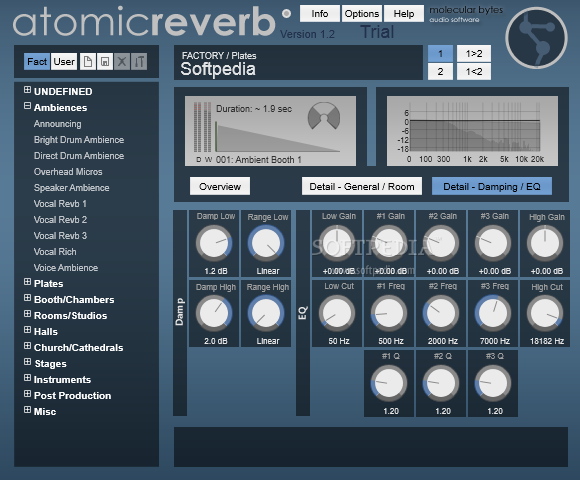Expand the Booth/Chambers category
Screen dimensions: 580x480
(x=27, y=298)
